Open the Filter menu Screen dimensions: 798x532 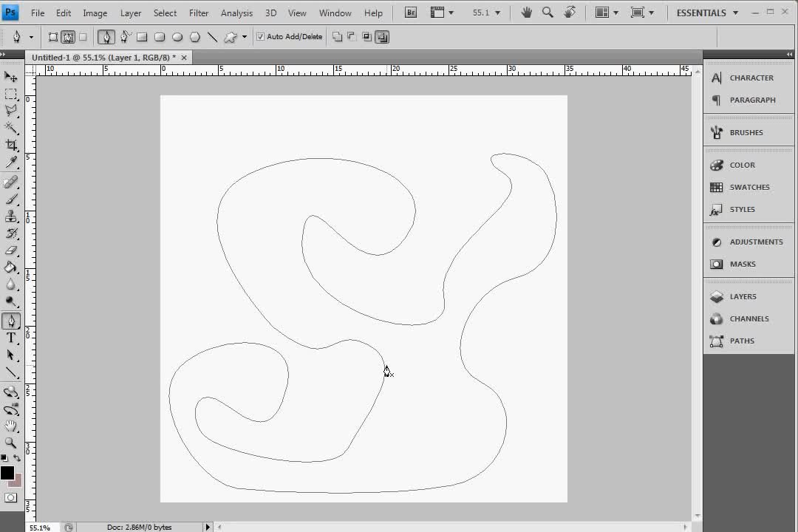[199, 13]
